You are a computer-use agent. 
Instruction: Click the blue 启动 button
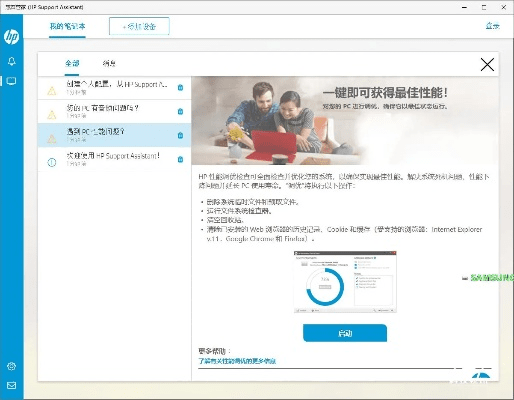[345, 333]
